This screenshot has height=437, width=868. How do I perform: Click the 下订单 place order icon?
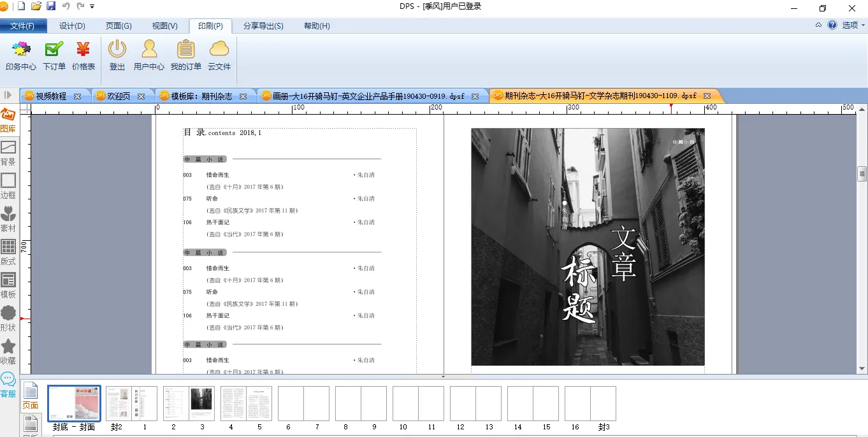pyautogui.click(x=54, y=55)
